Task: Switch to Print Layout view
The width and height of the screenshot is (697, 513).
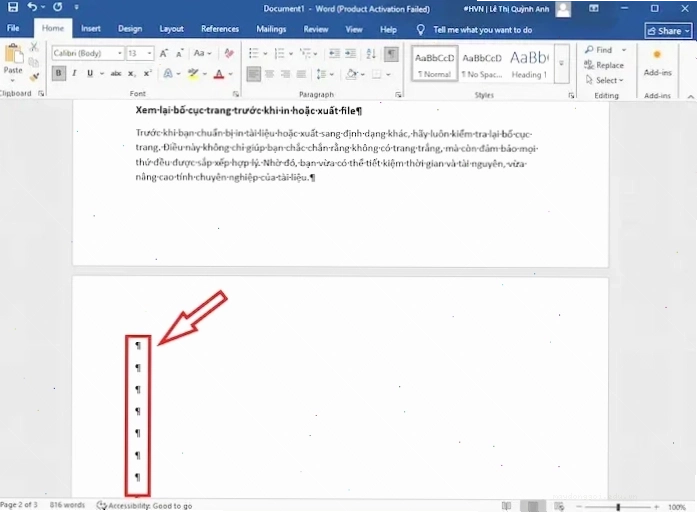Action: click(x=533, y=506)
